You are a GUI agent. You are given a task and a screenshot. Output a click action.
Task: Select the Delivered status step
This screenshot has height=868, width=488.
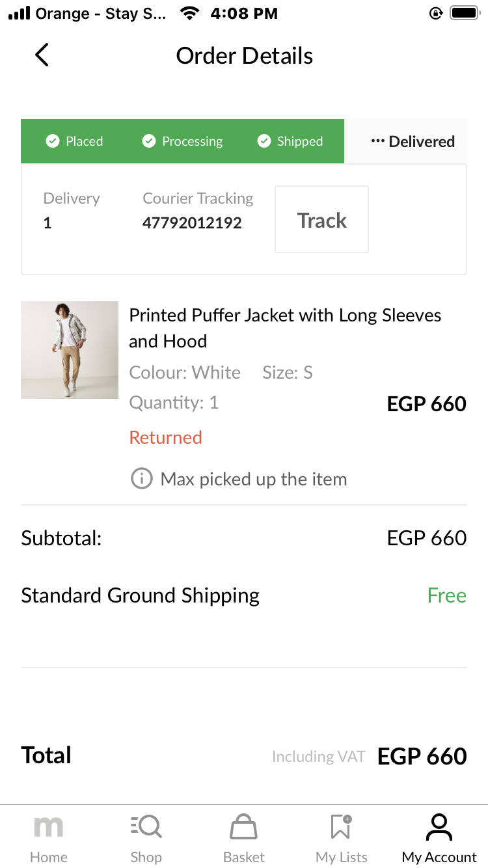(413, 141)
